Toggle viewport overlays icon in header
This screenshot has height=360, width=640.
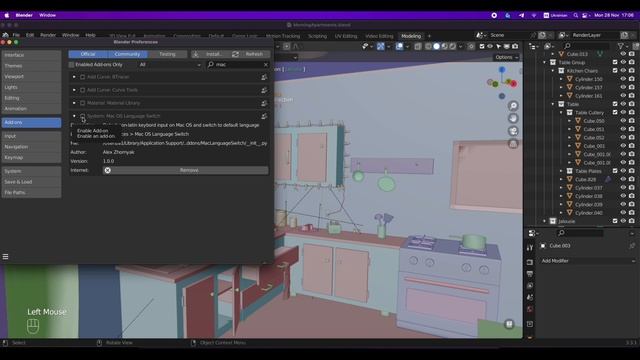[399, 47]
